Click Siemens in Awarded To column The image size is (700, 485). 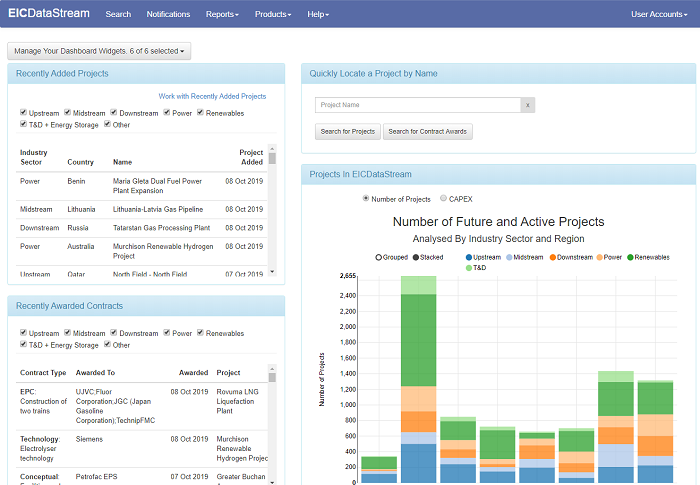coord(89,439)
